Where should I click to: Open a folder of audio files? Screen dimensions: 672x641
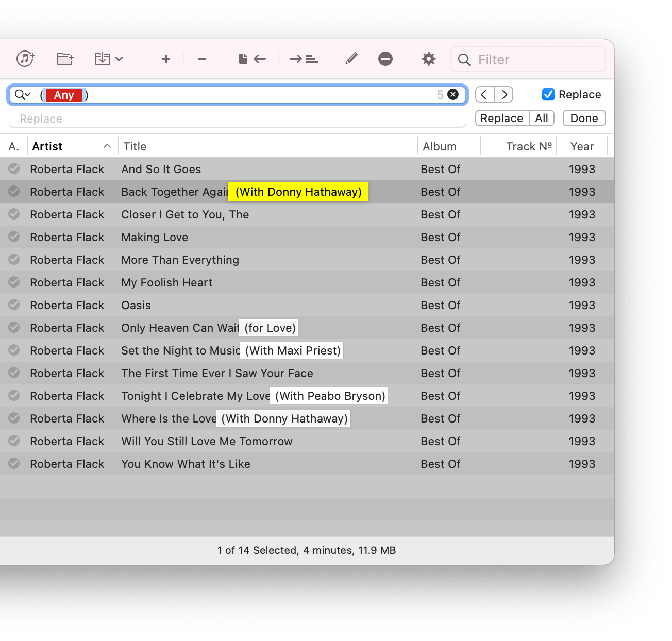65,59
